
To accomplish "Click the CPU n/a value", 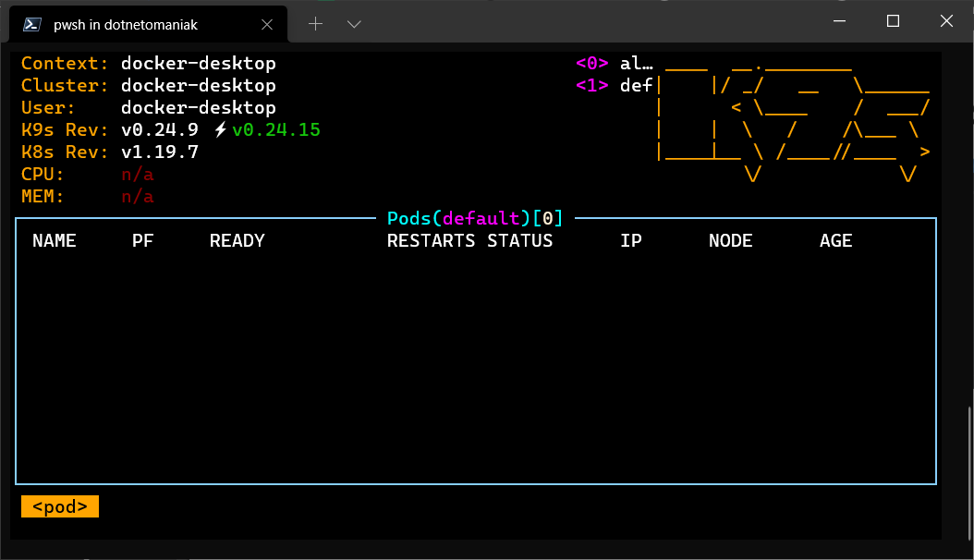I will [138, 175].
